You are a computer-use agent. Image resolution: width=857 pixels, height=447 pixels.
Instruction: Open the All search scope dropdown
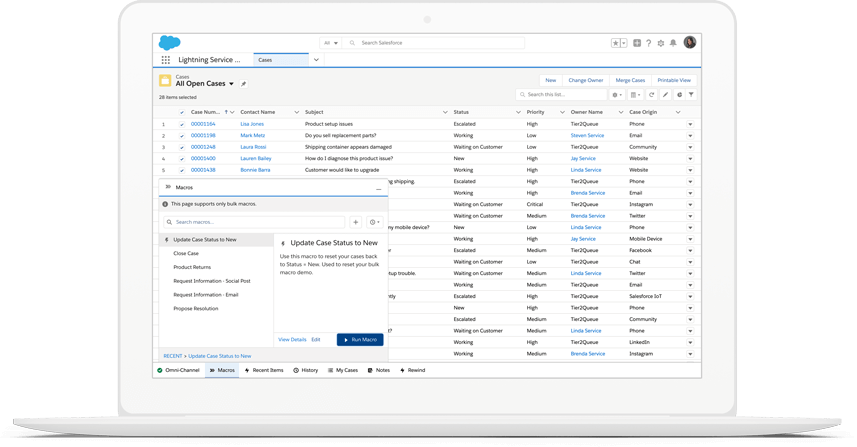point(331,43)
